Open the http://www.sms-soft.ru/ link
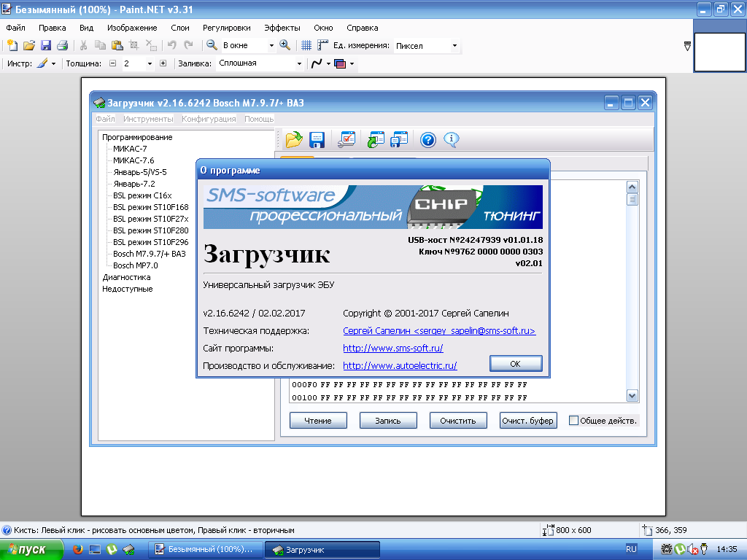This screenshot has width=747, height=560. pyautogui.click(x=392, y=349)
